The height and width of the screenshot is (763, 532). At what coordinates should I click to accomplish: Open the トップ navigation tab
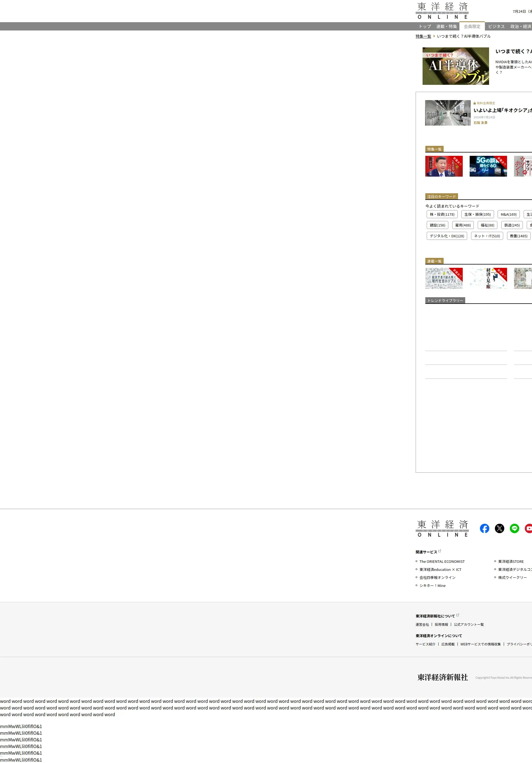point(425,27)
